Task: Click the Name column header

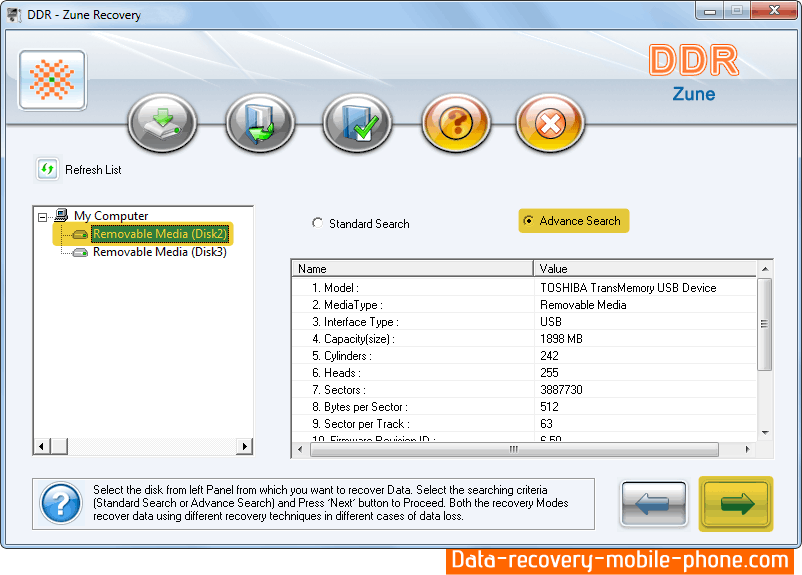Action: [412, 269]
